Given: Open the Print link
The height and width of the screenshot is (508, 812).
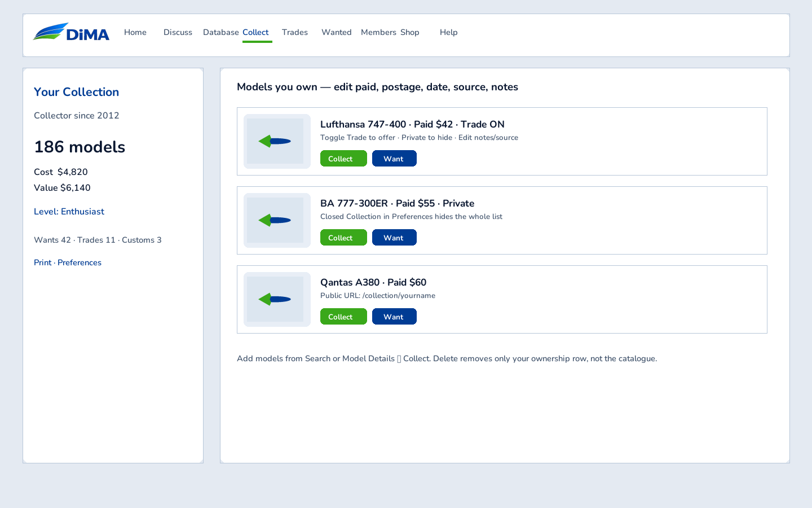Looking at the screenshot, I should tap(42, 262).
